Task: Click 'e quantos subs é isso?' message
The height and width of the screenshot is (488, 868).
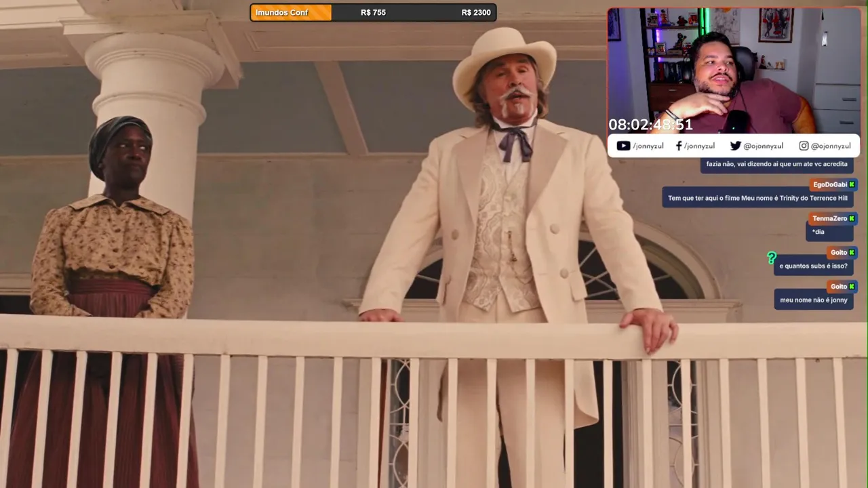Action: [813, 266]
